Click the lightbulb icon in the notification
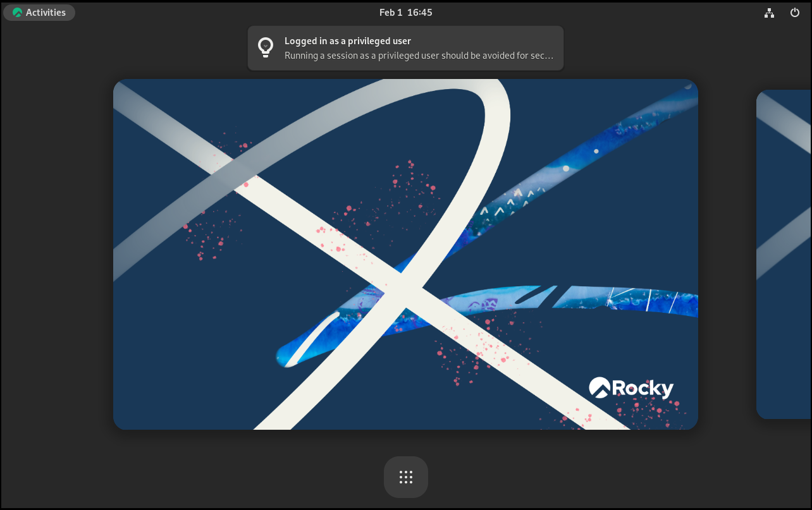The height and width of the screenshot is (510, 812). (x=266, y=47)
